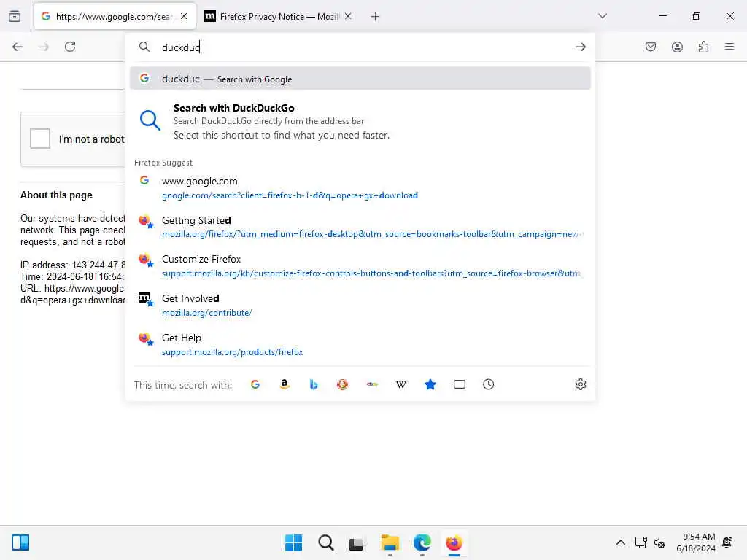This screenshot has height=560, width=747.
Task: Search this time with DuckDuckGo icon
Action: click(343, 384)
